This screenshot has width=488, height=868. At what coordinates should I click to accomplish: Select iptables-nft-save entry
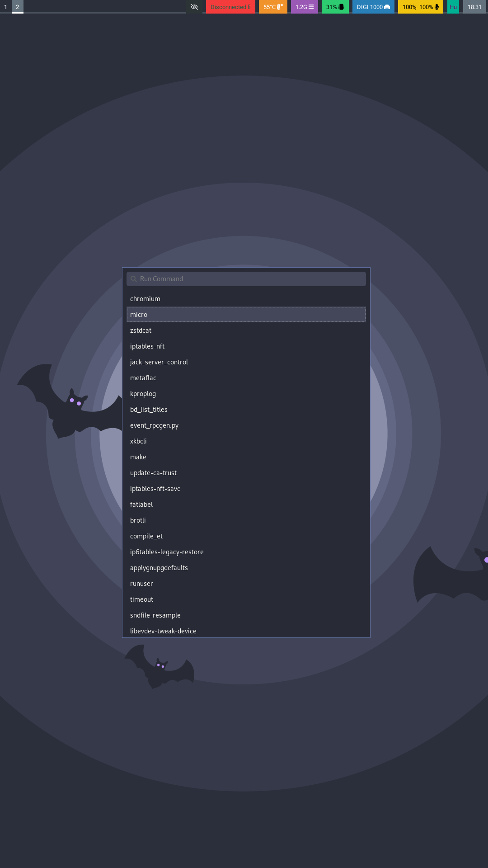pos(246,489)
